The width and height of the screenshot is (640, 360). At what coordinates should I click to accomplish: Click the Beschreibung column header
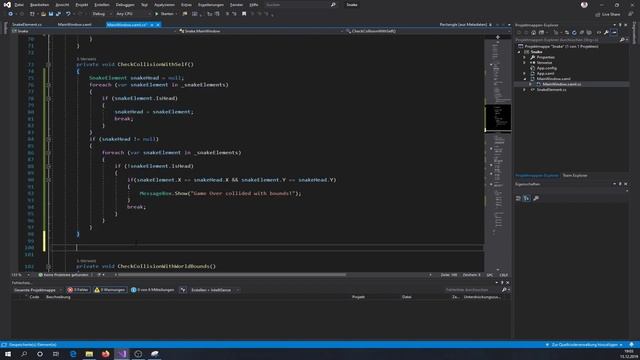point(58,297)
